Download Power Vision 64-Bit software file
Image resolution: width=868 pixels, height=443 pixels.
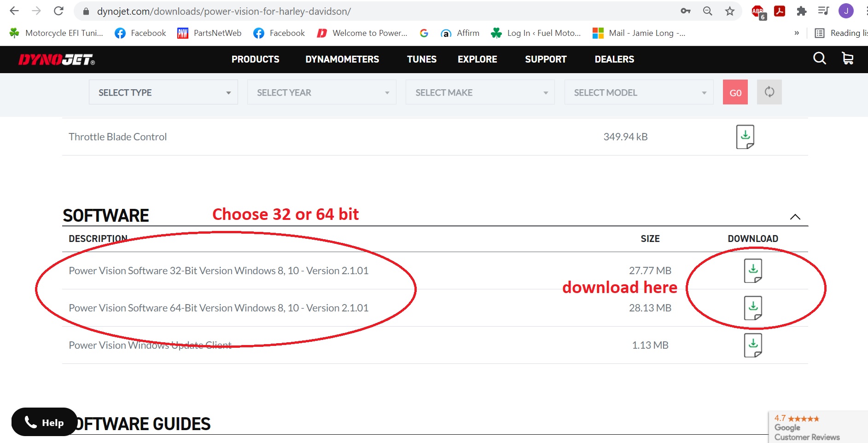[x=753, y=308]
